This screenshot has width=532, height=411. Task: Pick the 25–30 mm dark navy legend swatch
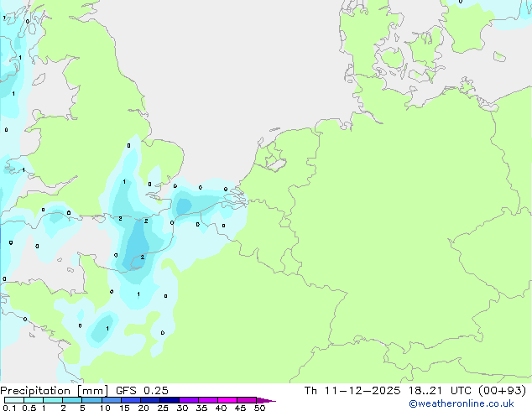(169, 400)
